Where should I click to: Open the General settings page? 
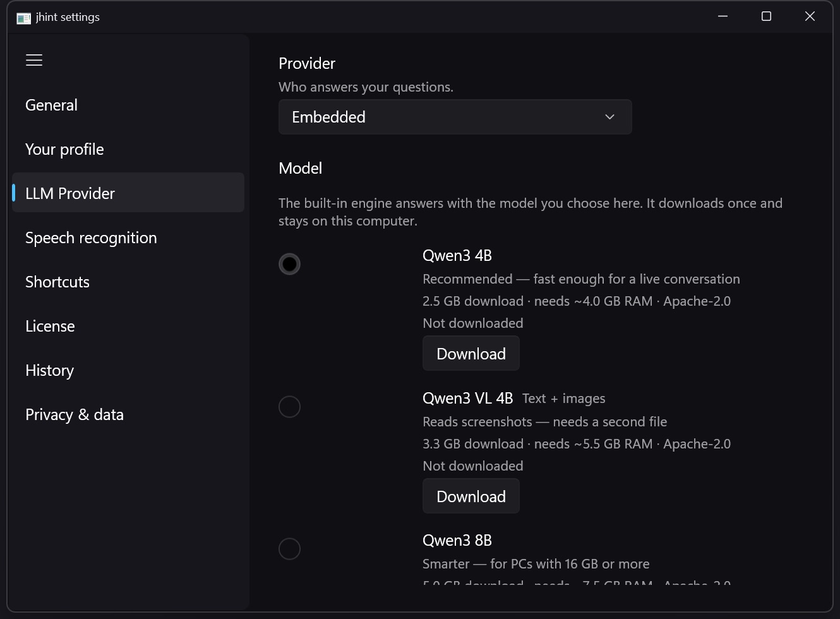coord(128,105)
